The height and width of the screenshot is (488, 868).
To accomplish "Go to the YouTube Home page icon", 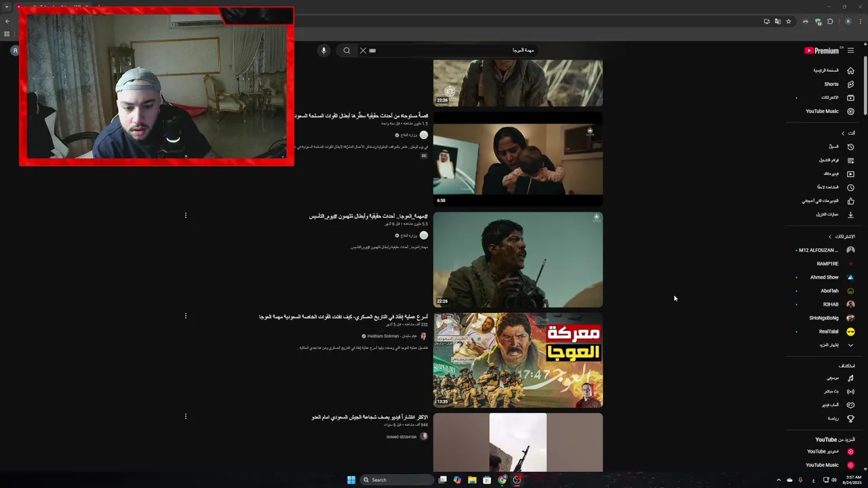I will click(x=850, y=70).
